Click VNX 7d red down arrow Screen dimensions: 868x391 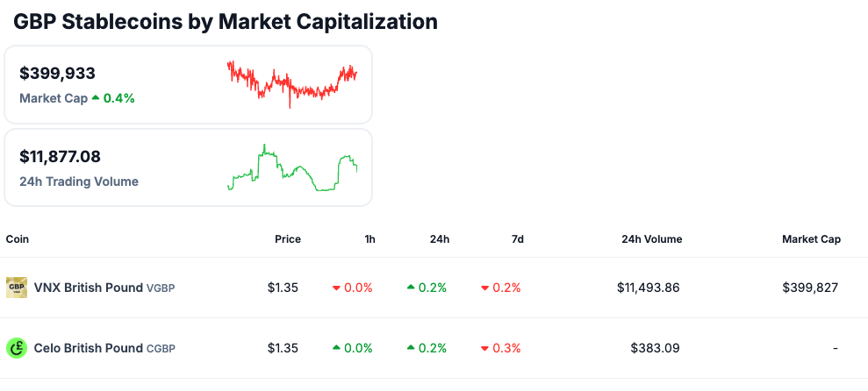(485, 288)
